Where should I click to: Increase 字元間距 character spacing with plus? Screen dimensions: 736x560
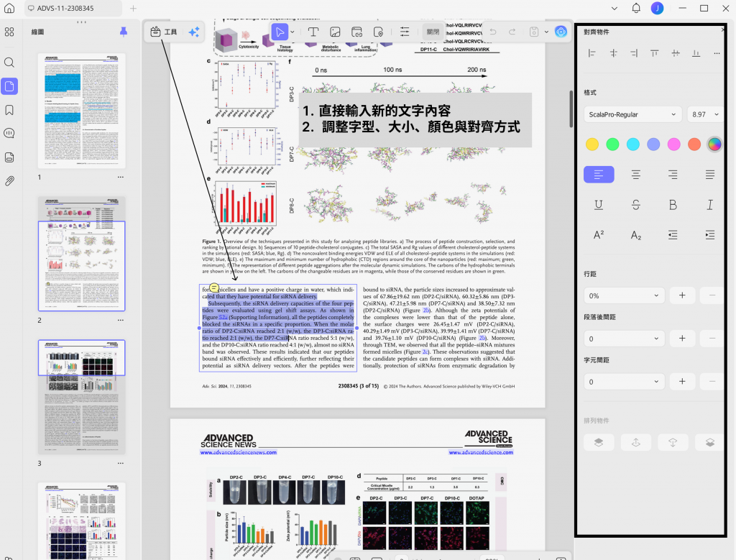click(682, 382)
